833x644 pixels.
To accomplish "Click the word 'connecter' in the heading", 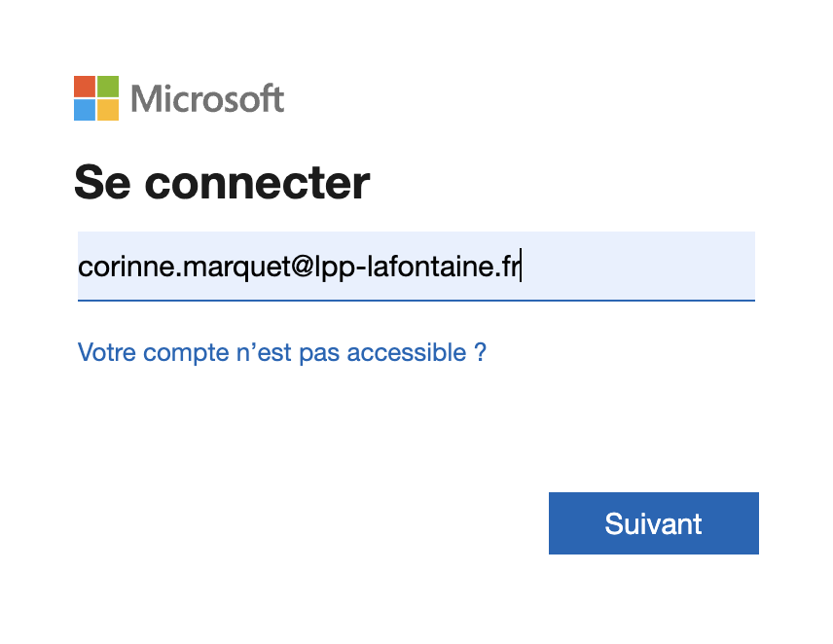I will [257, 184].
